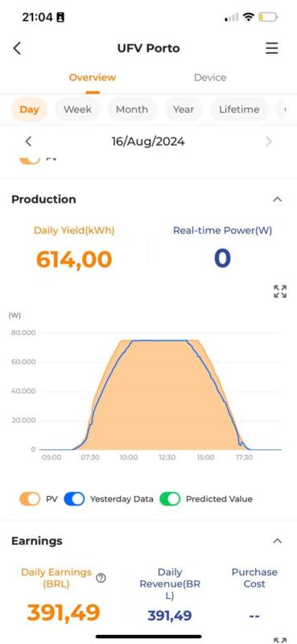Switch to the Device tab
The height and width of the screenshot is (644, 297).
tap(210, 77)
